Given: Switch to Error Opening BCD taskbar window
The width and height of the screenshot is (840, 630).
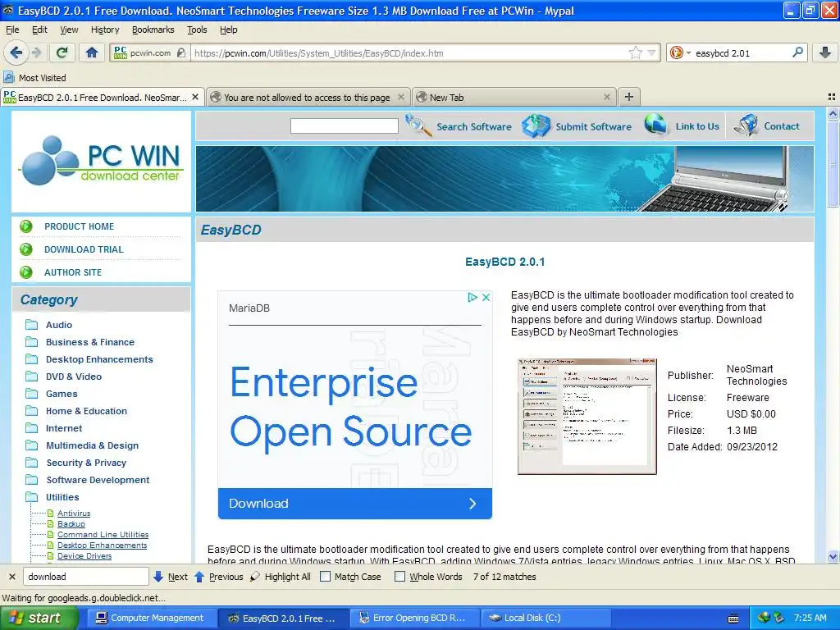Looking at the screenshot, I should 413,618.
